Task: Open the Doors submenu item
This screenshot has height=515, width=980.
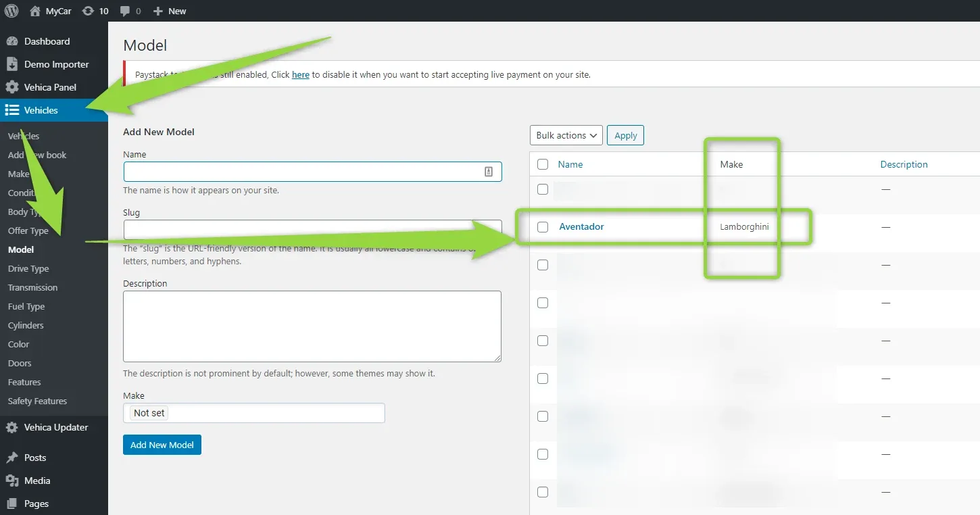Action: [x=20, y=363]
